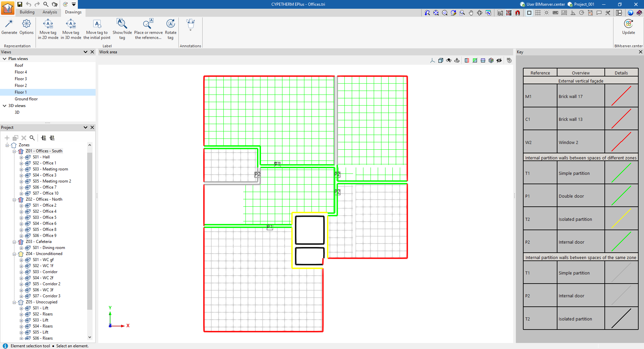Click the User BIMserver.center account button
Image resolution: width=644 pixels, height=349 pixels.
pyautogui.click(x=542, y=4)
